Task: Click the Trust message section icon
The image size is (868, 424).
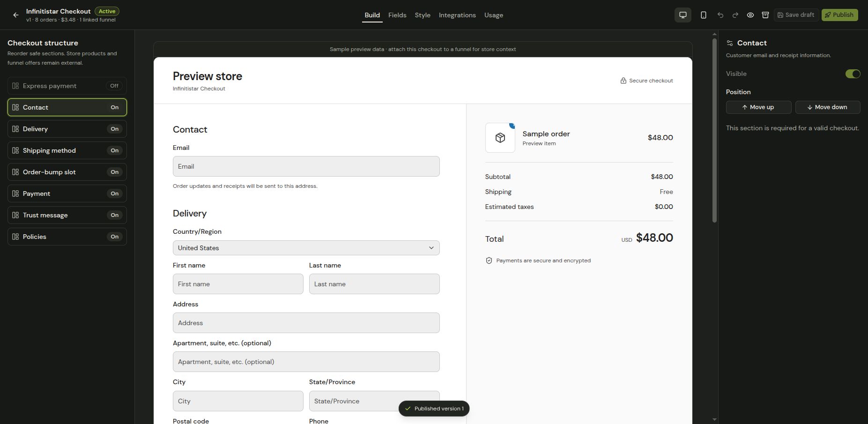Action: pyautogui.click(x=15, y=215)
